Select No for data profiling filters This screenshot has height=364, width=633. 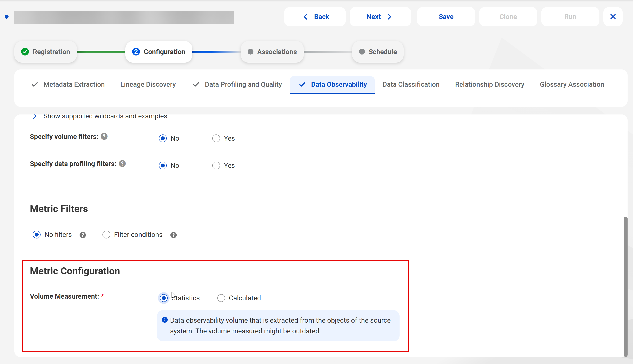[163, 166]
